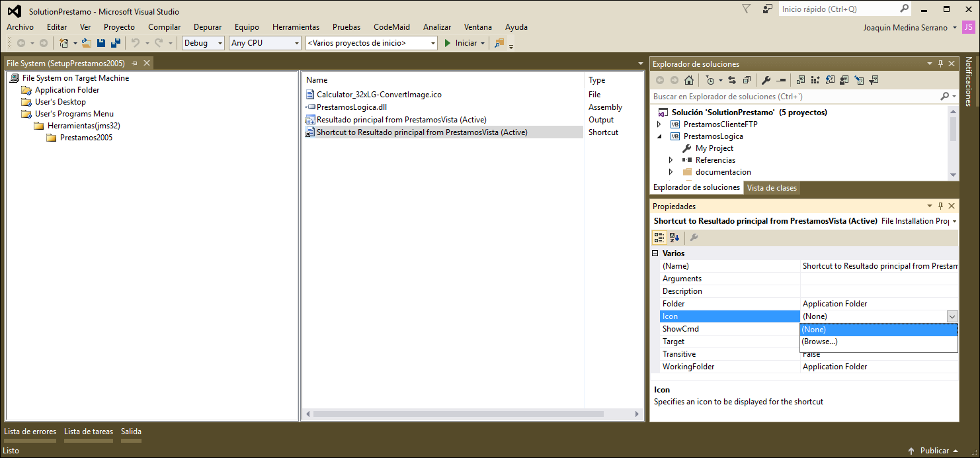The width and height of the screenshot is (980, 458).
Task: Open the Compilar menu
Action: (164, 27)
